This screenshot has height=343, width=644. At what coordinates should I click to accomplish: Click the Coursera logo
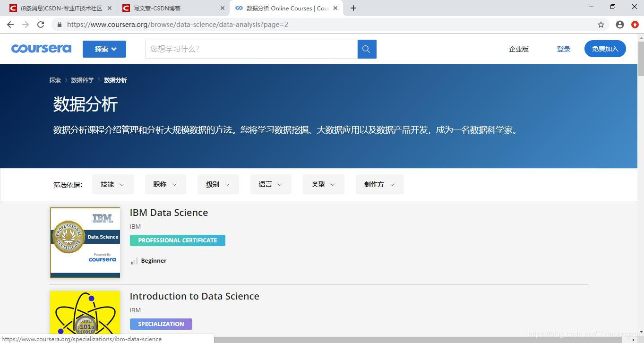(41, 49)
